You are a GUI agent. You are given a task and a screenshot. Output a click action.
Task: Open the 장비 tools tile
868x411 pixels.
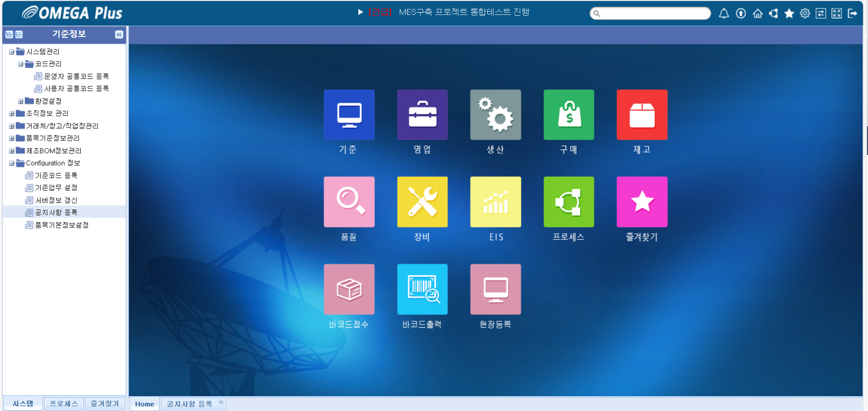click(422, 202)
